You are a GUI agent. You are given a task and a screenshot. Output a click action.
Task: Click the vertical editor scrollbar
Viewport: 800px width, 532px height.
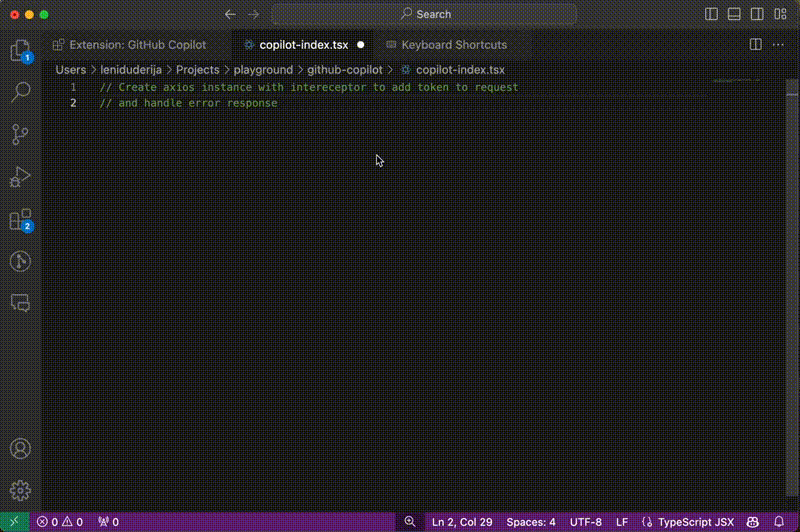coord(792,288)
